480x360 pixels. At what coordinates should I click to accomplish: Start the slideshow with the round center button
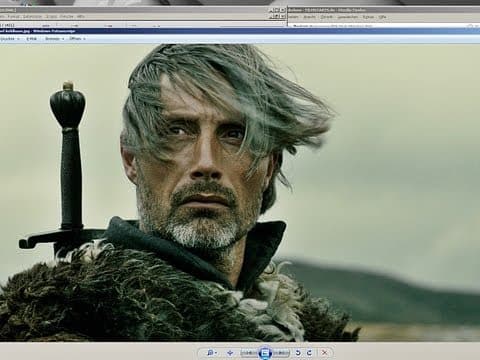point(265,353)
